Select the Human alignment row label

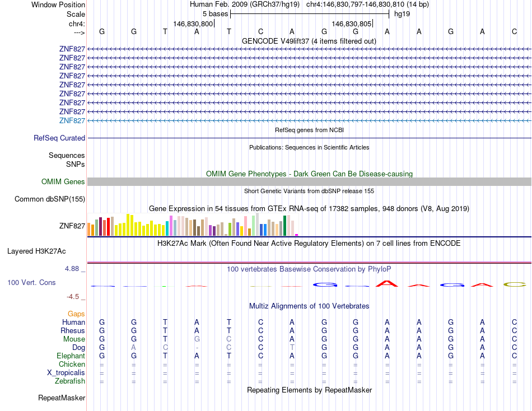pyautogui.click(x=73, y=323)
